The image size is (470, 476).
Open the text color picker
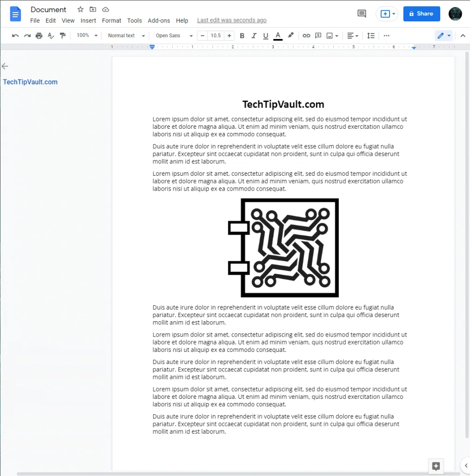click(x=278, y=36)
